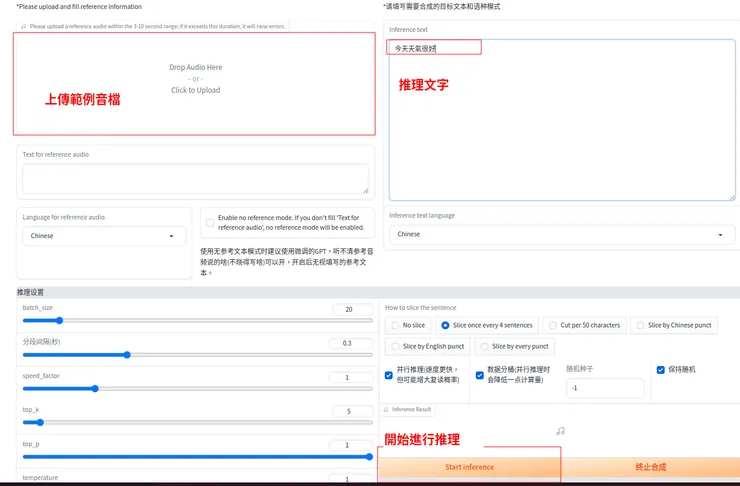The image size is (740, 486).
Task: Click the 随机种子 random seed field
Action: point(605,388)
